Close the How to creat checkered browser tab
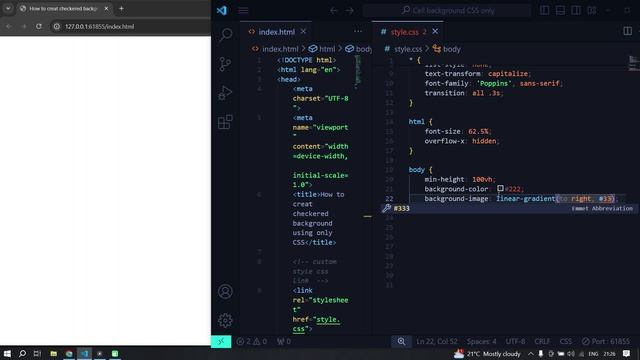This screenshot has width=640, height=360. (x=107, y=8)
